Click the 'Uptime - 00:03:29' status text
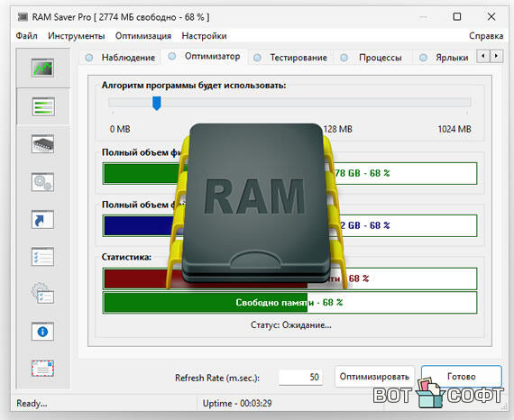The height and width of the screenshot is (420, 514). (237, 403)
